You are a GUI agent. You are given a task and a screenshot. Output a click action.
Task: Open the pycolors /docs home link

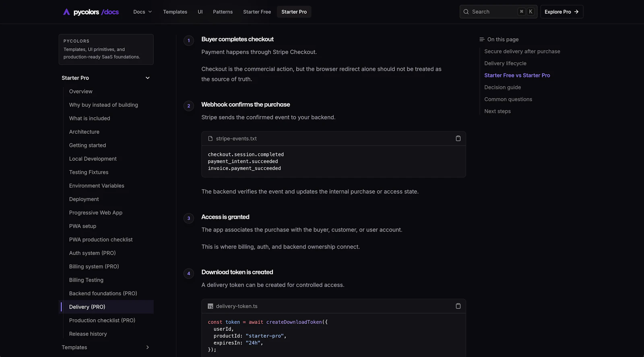[91, 12]
